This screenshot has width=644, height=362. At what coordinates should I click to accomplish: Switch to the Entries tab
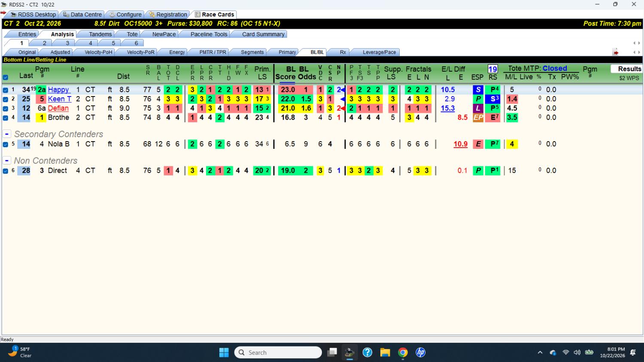click(27, 34)
